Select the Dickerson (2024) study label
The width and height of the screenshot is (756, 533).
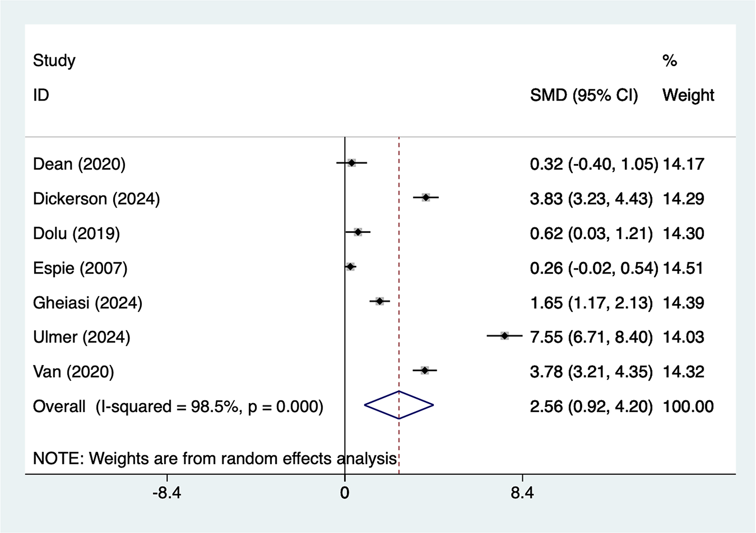96,198
